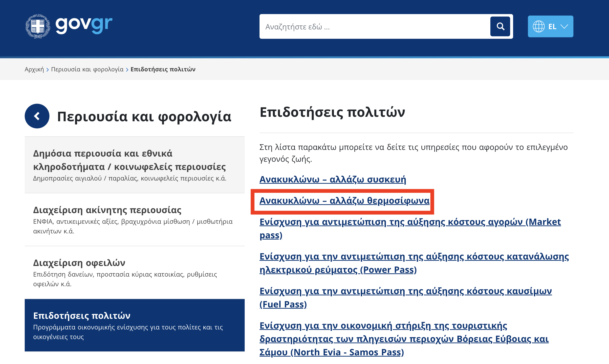Click the globe language icon
609x364 pixels.
click(x=539, y=26)
